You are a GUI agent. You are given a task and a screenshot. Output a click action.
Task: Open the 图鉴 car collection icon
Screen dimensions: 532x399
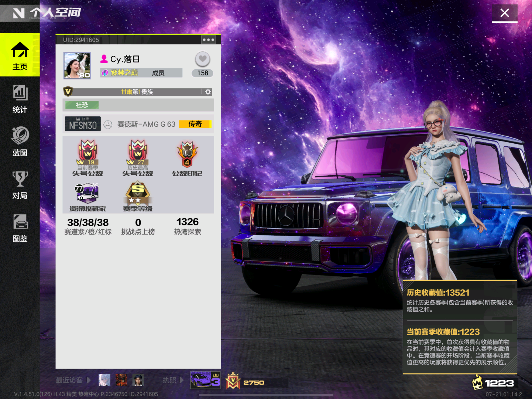click(x=20, y=228)
